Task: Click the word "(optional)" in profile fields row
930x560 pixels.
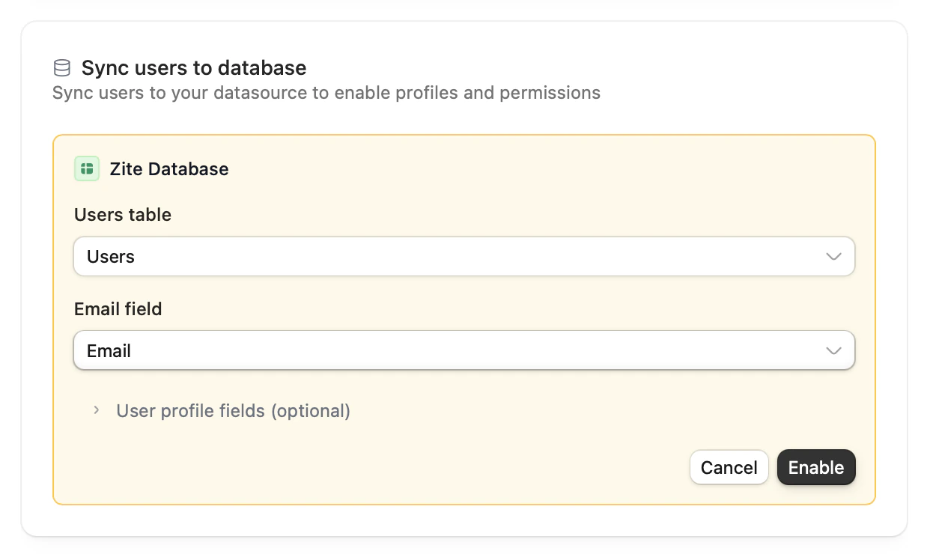Action: point(310,410)
